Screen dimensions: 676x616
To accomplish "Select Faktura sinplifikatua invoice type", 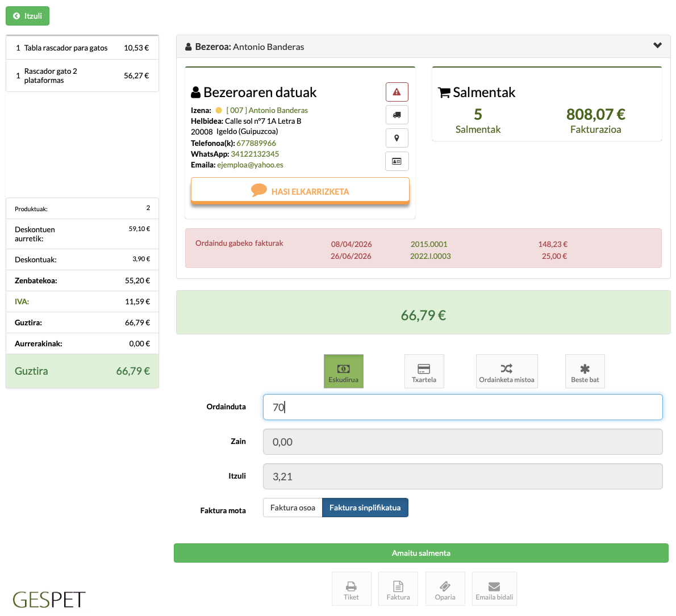I will click(365, 508).
